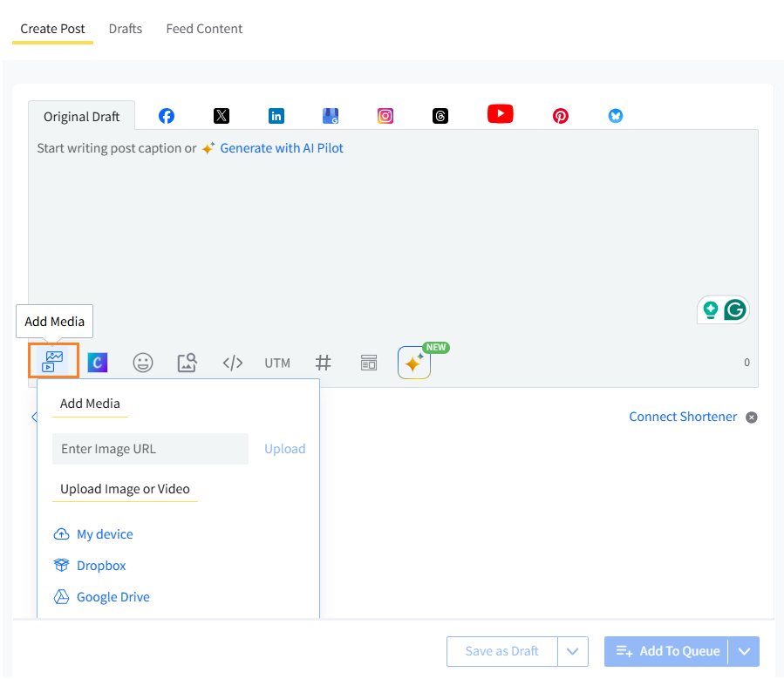Click the AI Pilot sparkle icon
The width and height of the screenshot is (784, 679).
tap(414, 363)
